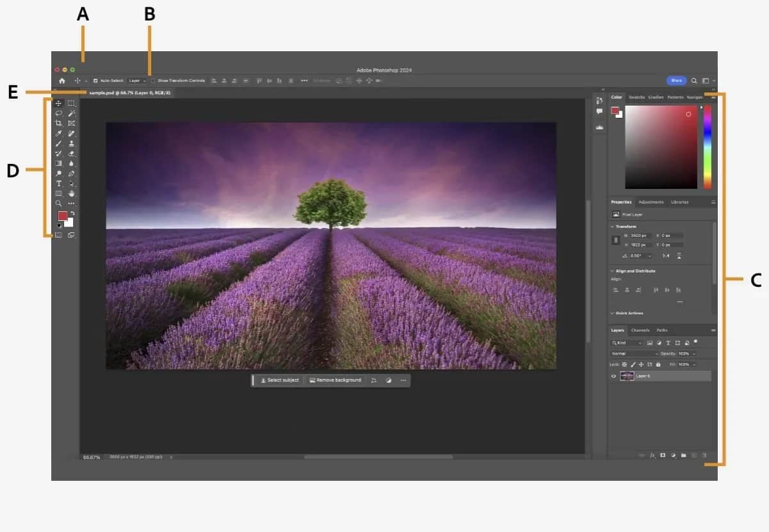Pick a color in the Color panel gradient
This screenshot has height=532, width=769.
pos(660,147)
